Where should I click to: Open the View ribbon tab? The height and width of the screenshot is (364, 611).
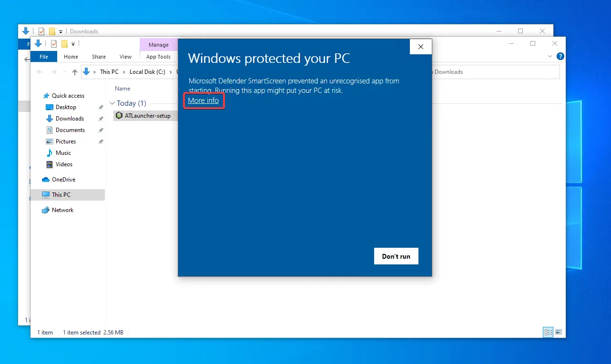point(125,56)
